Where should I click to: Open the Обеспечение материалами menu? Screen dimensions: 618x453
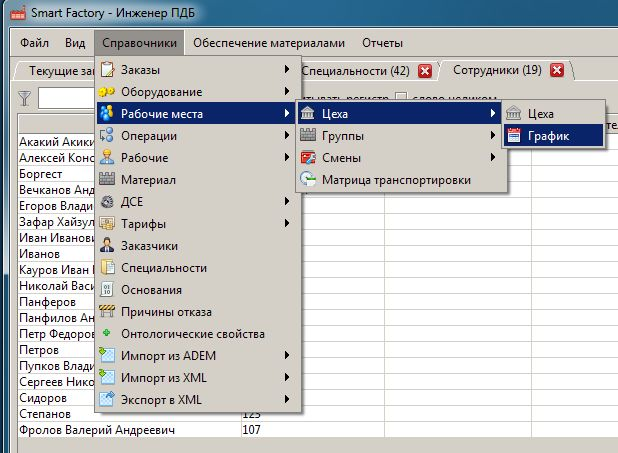point(269,43)
